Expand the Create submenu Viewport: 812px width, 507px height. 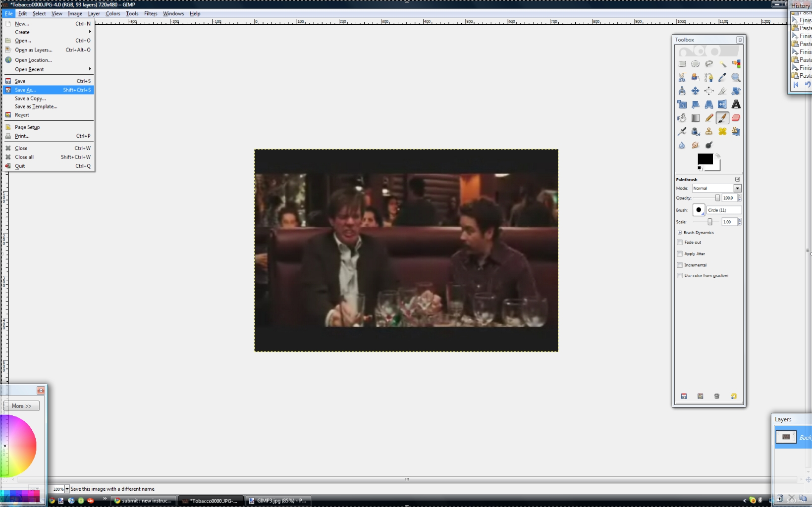point(49,32)
